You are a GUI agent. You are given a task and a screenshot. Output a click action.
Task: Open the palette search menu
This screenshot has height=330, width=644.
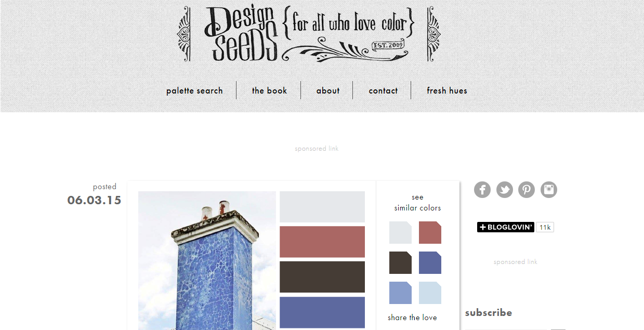pyautogui.click(x=194, y=90)
